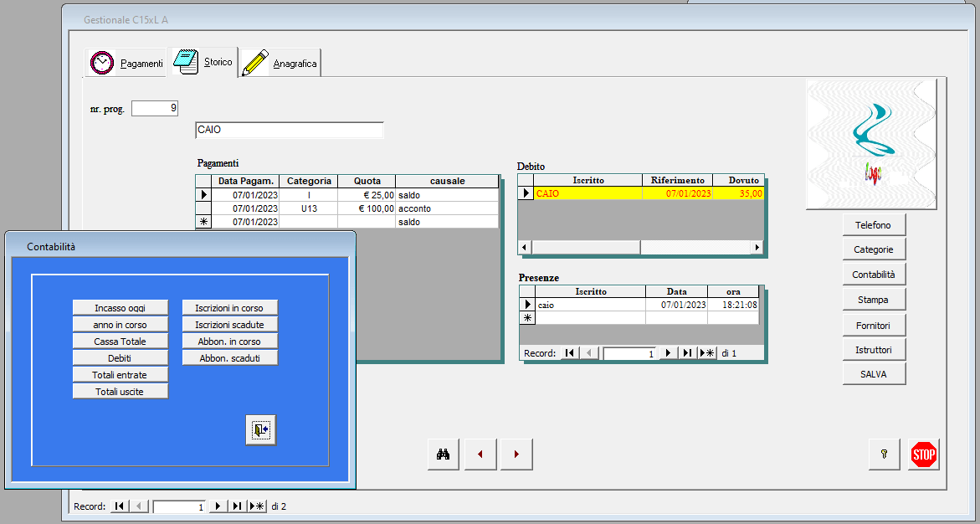Screen dimensions: 980x524
Task: Open Totali entrate
Action: [121, 374]
